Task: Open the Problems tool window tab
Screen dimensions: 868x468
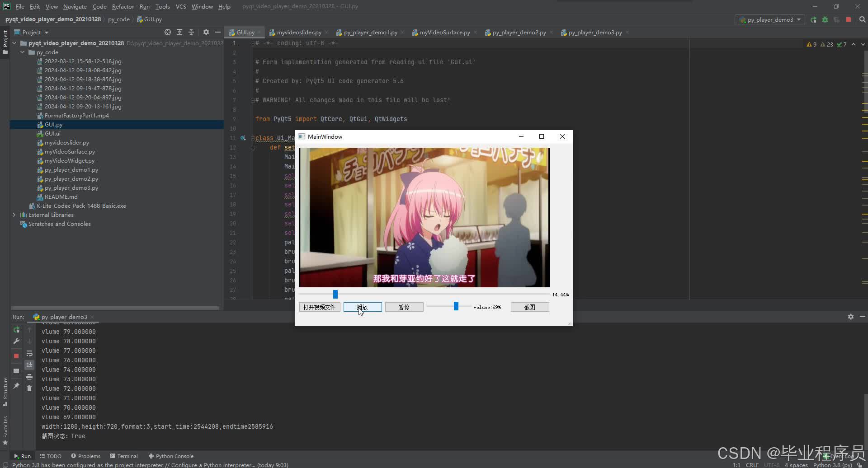Action: coord(86,456)
